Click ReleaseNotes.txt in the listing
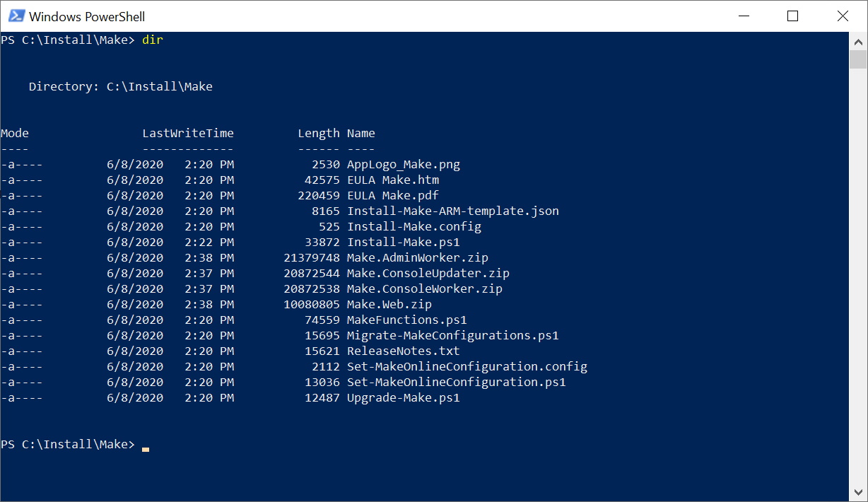868x502 pixels. 403,351
